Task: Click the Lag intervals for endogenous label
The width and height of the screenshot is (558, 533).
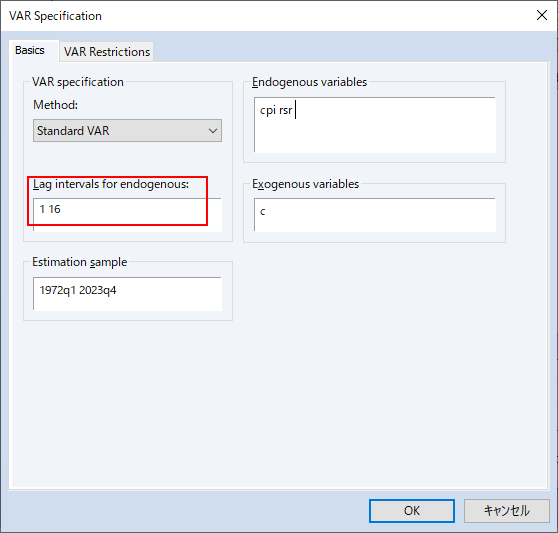Action: 111,184
